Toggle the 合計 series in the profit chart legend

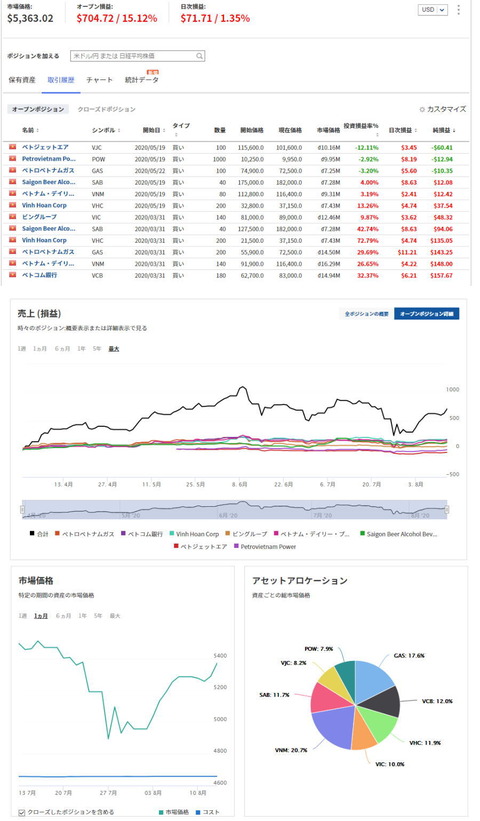click(39, 534)
